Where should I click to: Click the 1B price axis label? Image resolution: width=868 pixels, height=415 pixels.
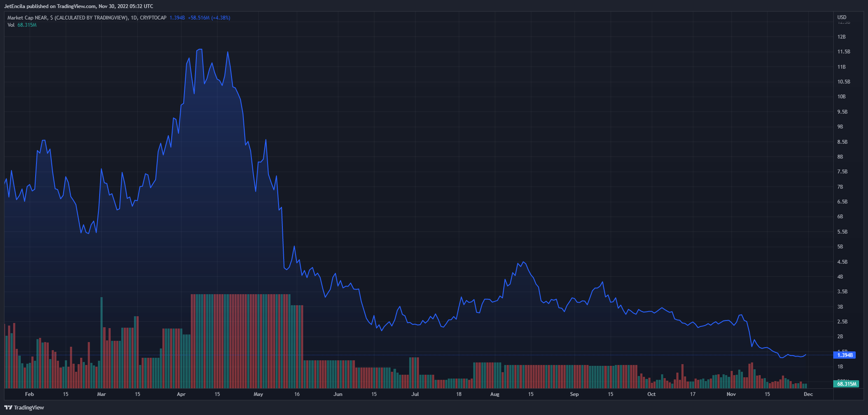[840, 367]
